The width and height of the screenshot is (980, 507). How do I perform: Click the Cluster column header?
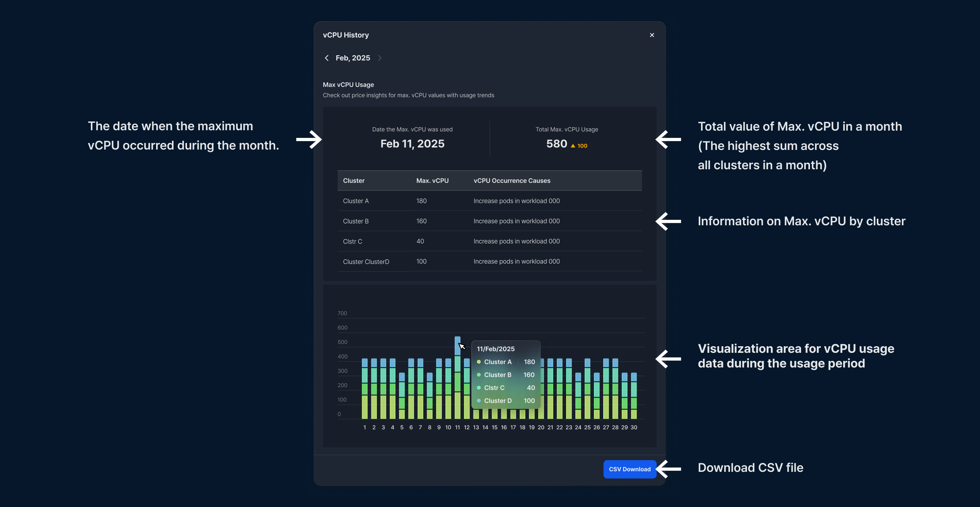(x=354, y=180)
